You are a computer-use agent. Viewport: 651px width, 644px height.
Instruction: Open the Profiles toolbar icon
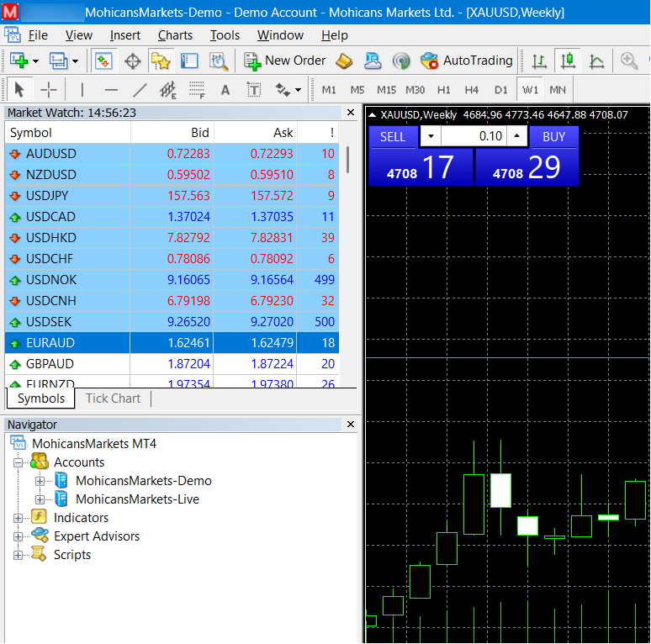click(59, 61)
